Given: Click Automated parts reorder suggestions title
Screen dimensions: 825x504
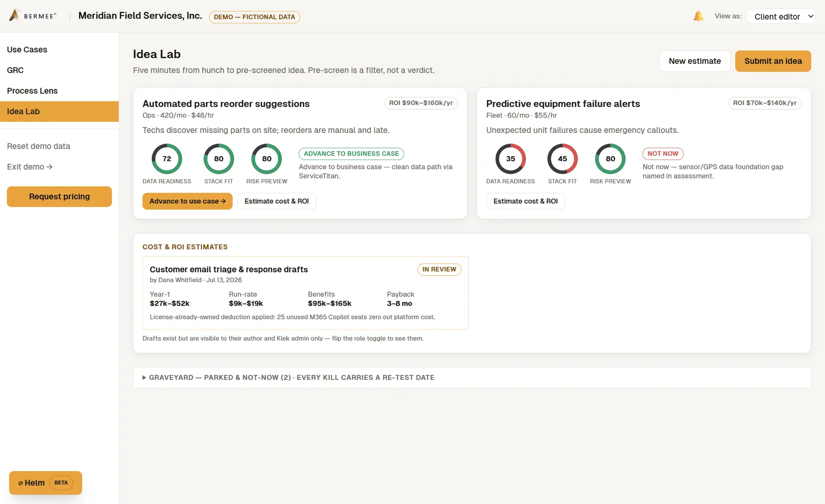Looking at the screenshot, I should coord(226,104).
